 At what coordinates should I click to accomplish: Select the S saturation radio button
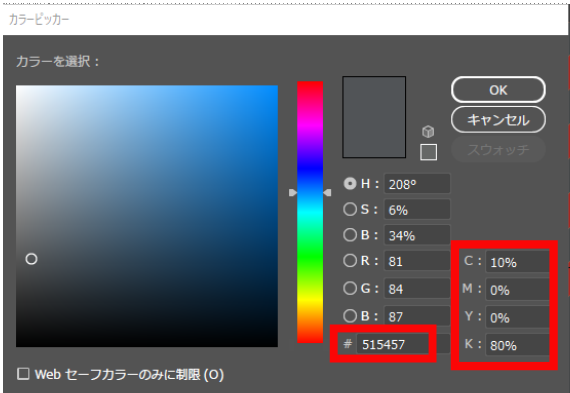350,209
